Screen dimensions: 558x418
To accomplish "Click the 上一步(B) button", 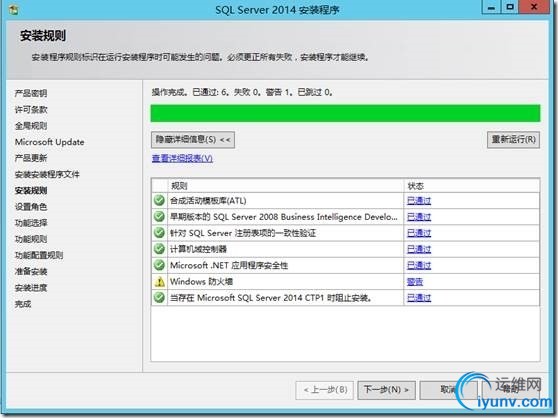I will tap(325, 390).
